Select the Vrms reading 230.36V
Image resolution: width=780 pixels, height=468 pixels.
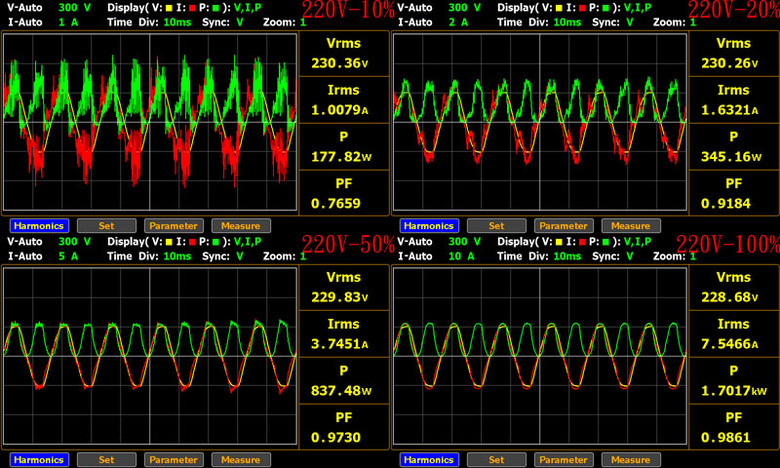[339, 63]
